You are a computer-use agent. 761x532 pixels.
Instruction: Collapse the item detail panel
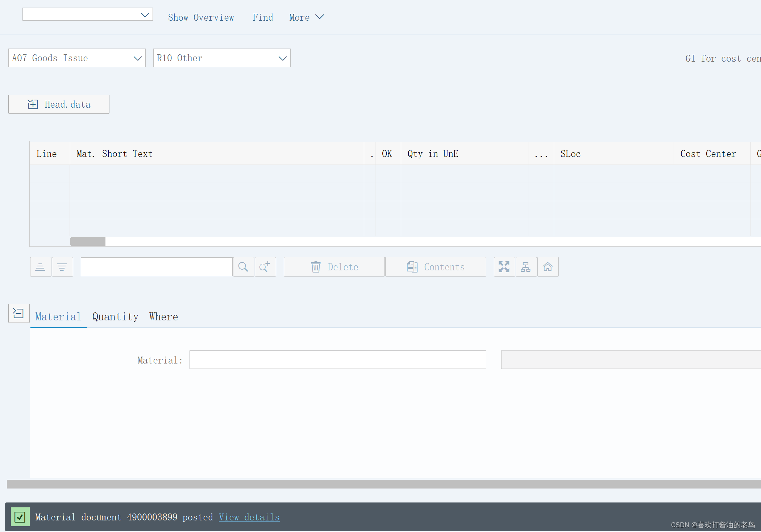point(18,313)
